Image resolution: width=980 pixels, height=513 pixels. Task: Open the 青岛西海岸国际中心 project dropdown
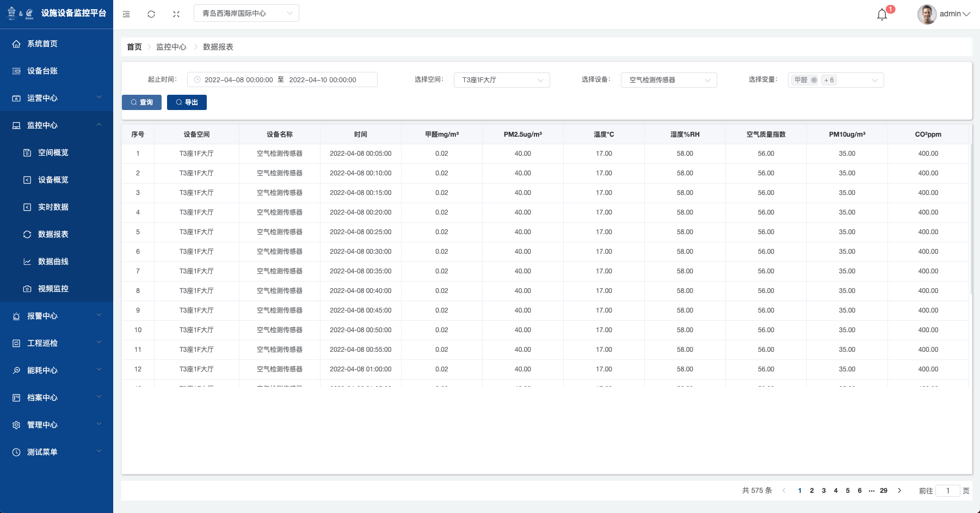(x=246, y=14)
